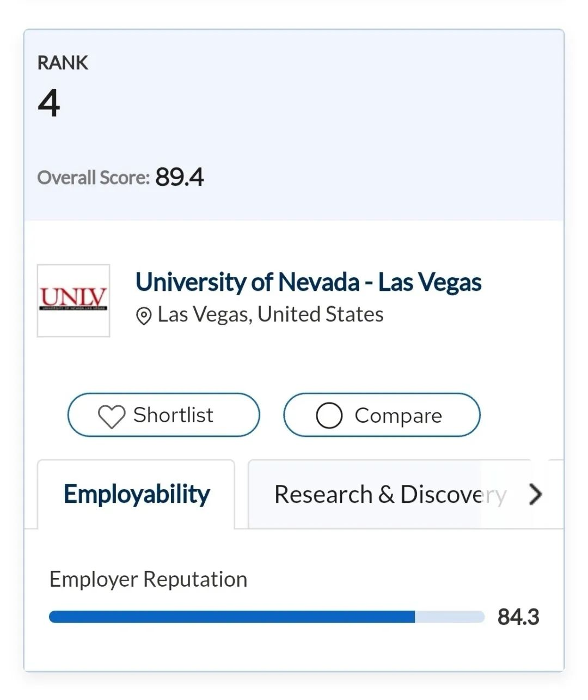Open University of Nevada - Las Vegas link

tap(308, 282)
